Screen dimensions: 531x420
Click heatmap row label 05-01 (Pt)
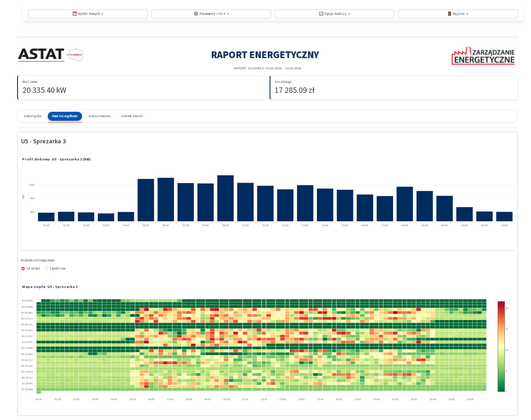click(x=27, y=301)
